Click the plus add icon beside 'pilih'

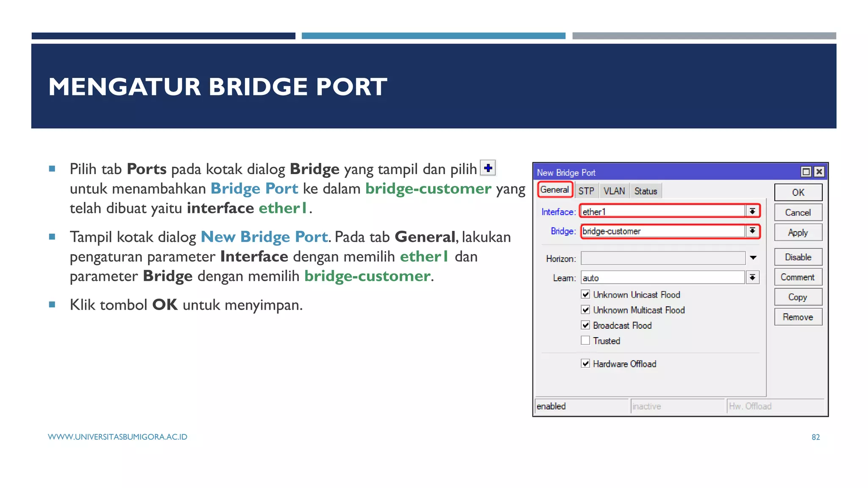pyautogui.click(x=488, y=168)
